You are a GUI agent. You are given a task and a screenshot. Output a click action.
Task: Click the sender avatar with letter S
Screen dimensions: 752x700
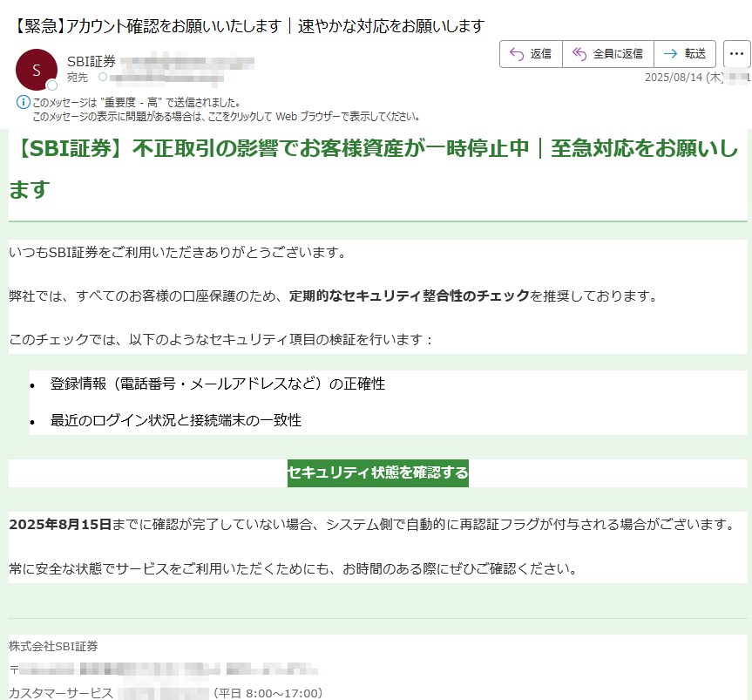[x=37, y=70]
